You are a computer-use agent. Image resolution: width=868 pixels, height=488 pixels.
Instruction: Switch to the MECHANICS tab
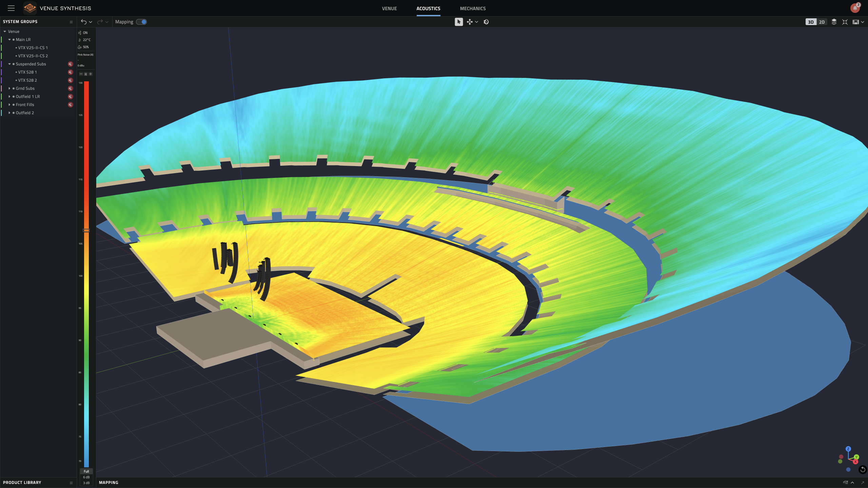[x=473, y=8]
